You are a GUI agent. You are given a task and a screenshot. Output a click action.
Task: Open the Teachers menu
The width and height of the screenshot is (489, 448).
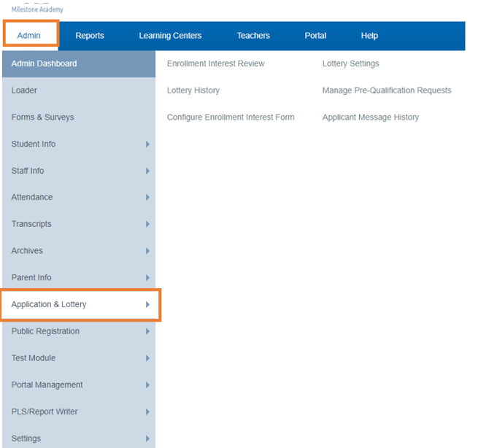(x=253, y=36)
